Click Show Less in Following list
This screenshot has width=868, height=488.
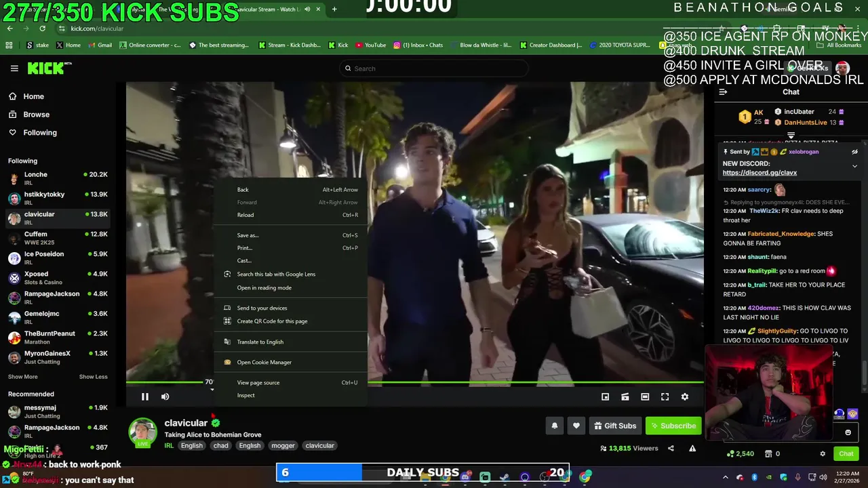pos(93,377)
